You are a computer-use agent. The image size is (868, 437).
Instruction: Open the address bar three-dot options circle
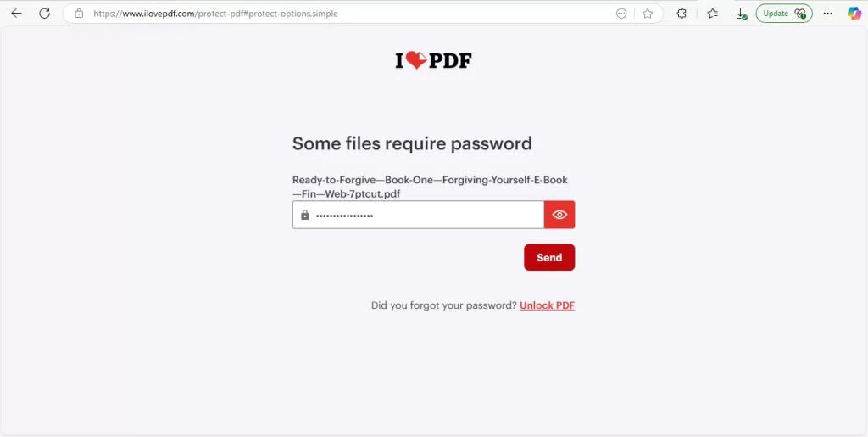(x=621, y=14)
